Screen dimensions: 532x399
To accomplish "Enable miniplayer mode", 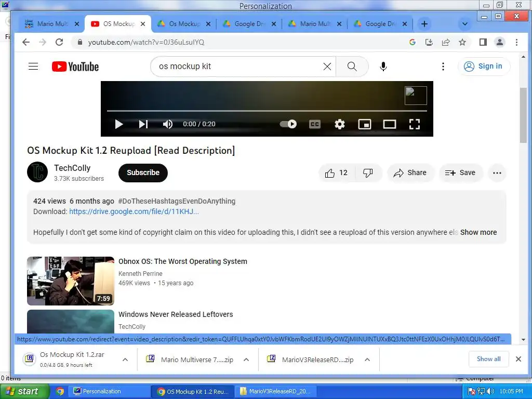I will tap(365, 124).
